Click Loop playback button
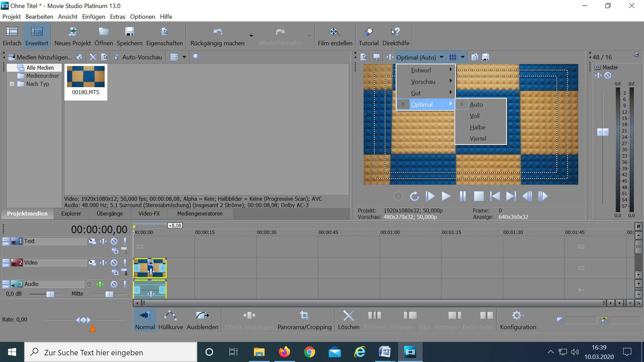 click(x=414, y=196)
